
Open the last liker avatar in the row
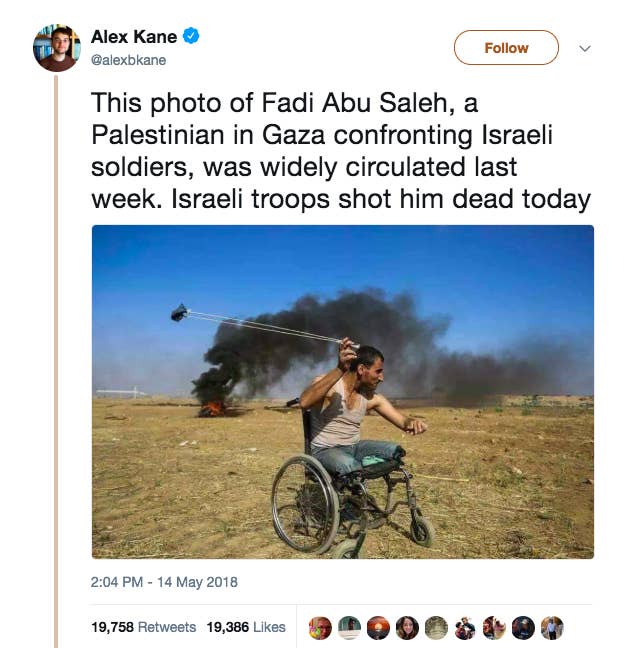pos(552,627)
